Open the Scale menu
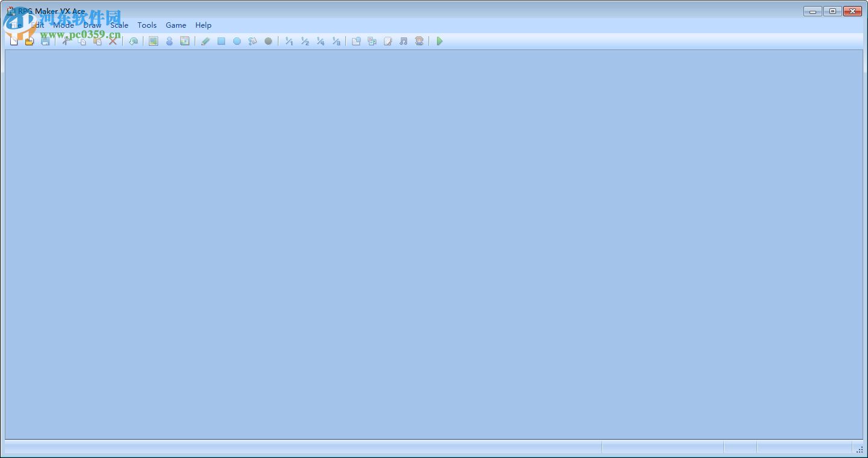The width and height of the screenshot is (868, 458). (119, 25)
